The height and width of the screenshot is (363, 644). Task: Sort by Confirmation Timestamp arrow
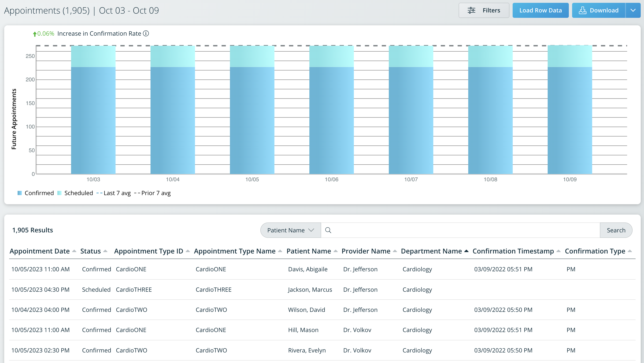click(x=559, y=251)
